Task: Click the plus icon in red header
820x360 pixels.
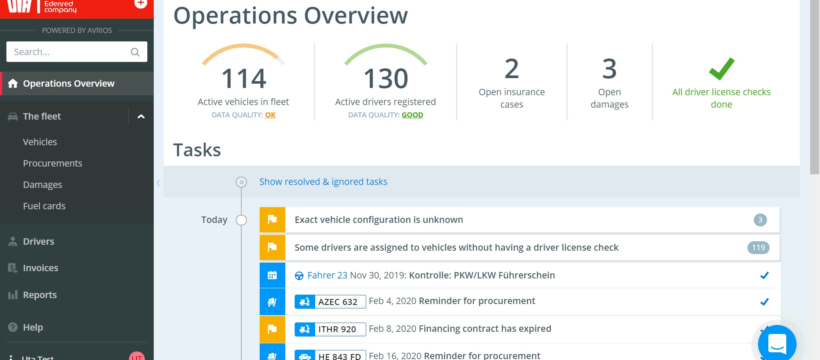Action: click(x=140, y=3)
